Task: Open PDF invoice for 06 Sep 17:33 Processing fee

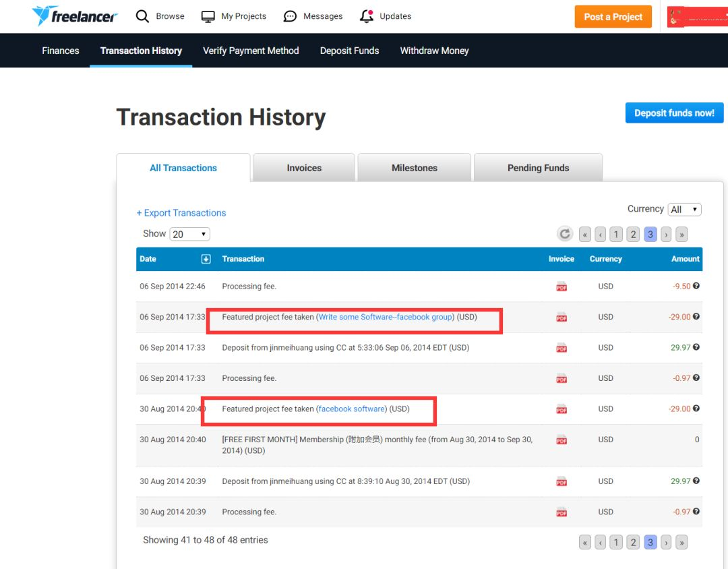Action: pos(562,379)
